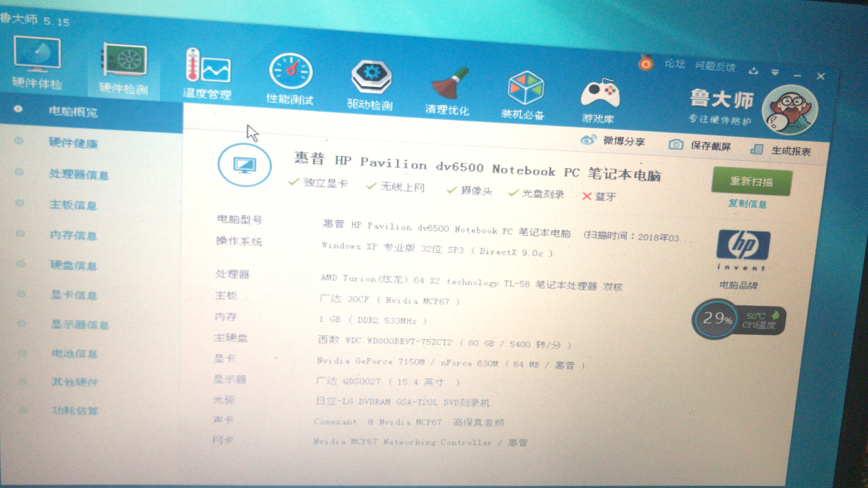Click the Conexant sound card value
This screenshot has height=488, width=868.
(409, 422)
